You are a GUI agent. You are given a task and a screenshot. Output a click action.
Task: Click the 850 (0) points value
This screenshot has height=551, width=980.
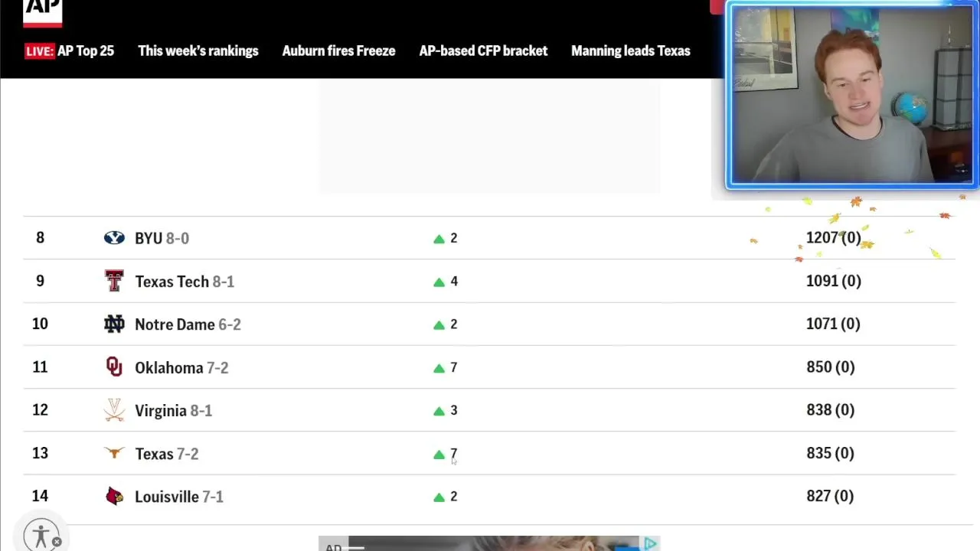pyautogui.click(x=831, y=367)
